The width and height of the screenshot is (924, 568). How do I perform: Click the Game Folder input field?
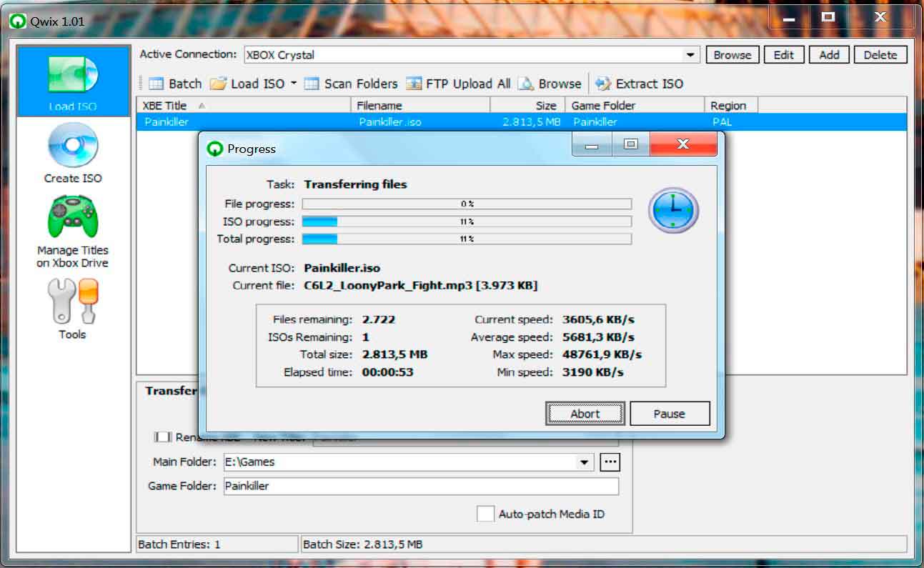pos(421,487)
